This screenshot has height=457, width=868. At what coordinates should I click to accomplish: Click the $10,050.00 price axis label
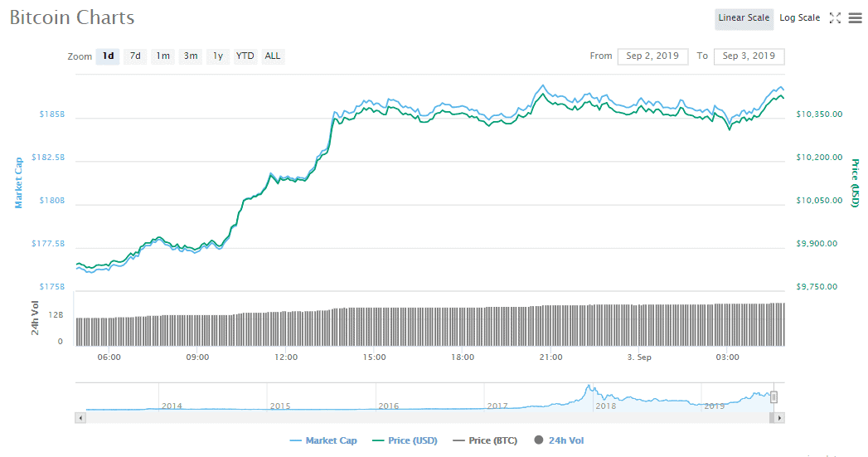click(819, 201)
